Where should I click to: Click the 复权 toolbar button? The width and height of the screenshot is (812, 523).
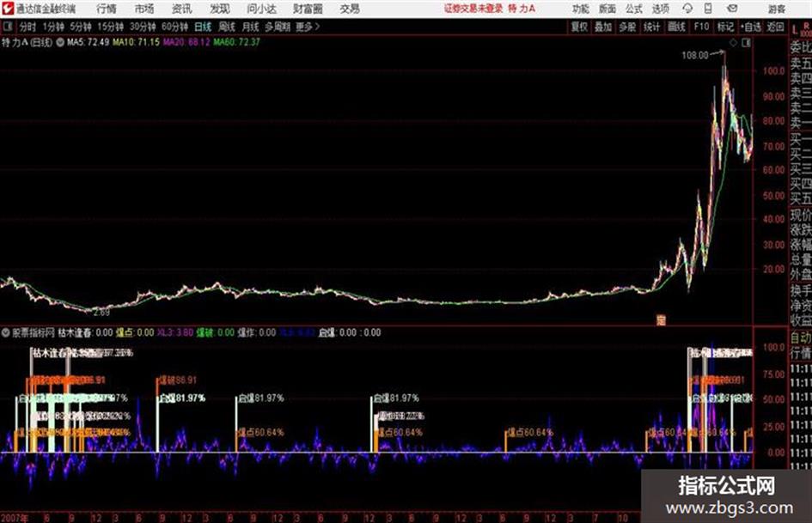coord(579,27)
